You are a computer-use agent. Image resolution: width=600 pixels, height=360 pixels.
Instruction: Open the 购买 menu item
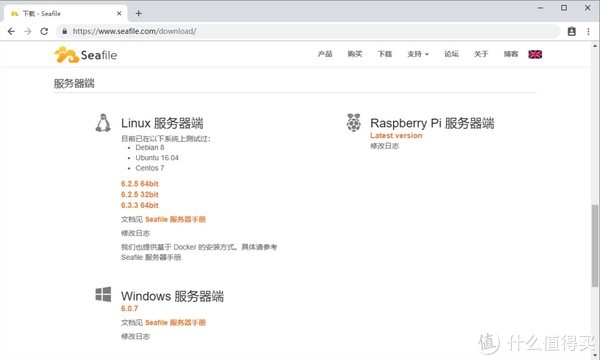(x=355, y=54)
